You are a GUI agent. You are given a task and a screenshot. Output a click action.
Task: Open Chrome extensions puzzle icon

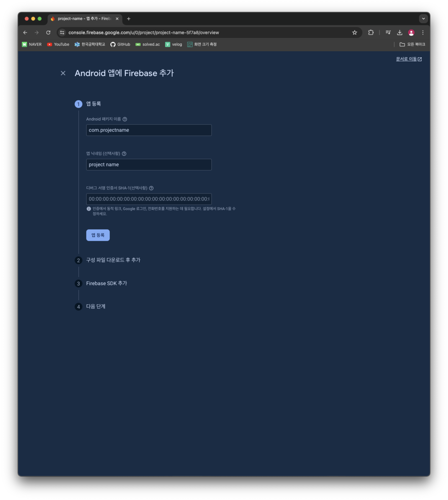[x=371, y=33]
